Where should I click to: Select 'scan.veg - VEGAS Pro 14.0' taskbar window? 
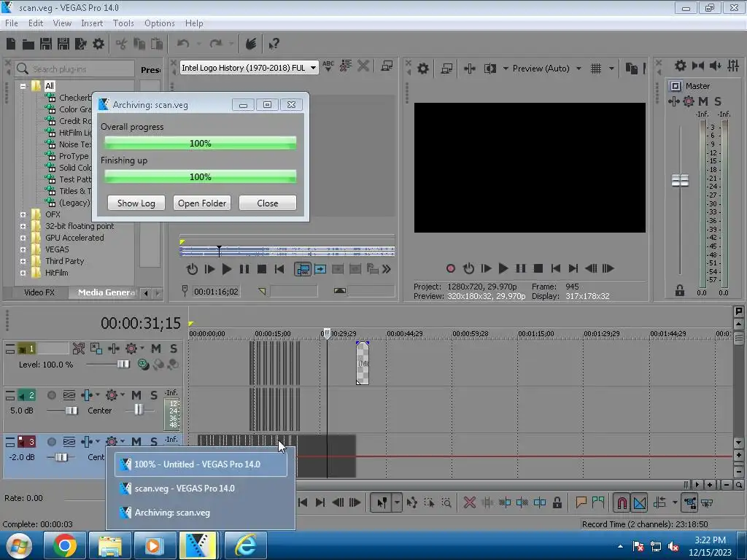coord(201,489)
